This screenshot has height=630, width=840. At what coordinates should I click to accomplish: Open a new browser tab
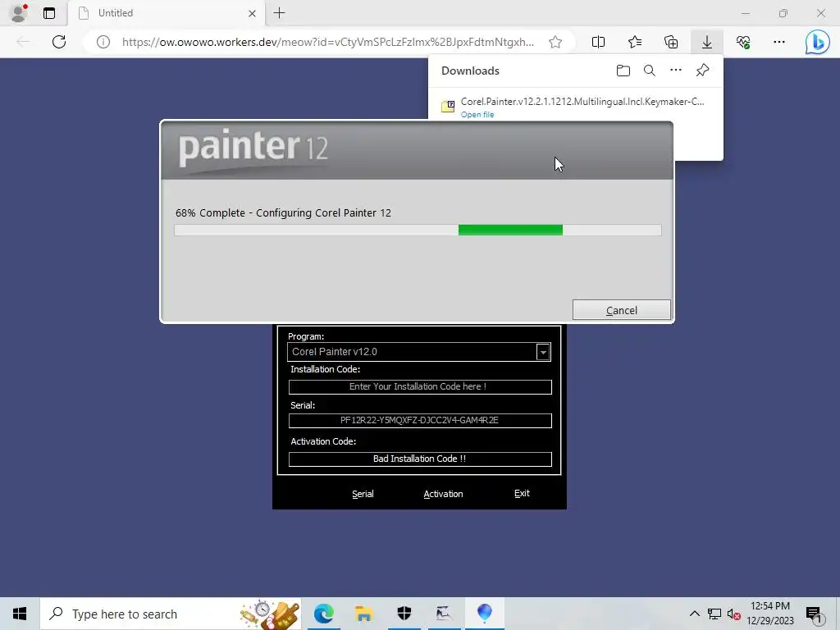[279, 13]
